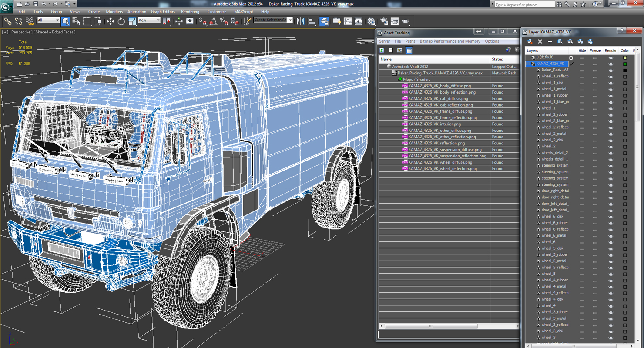This screenshot has width=644, height=348.
Task: Toggle Freeze for KAMAZ_4326_VK layer
Action: [595, 64]
